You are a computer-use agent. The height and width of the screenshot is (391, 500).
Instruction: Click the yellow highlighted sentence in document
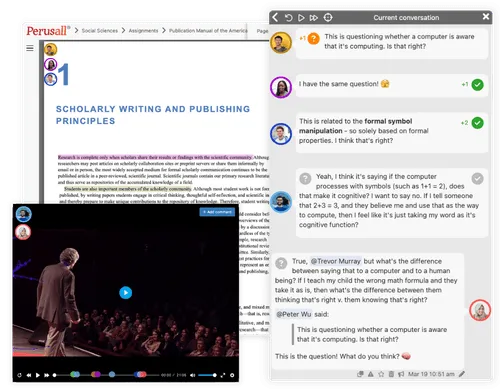click(128, 189)
